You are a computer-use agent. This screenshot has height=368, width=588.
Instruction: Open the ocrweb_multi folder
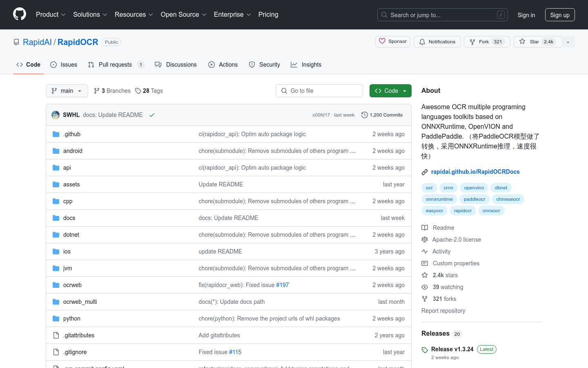tap(80, 302)
